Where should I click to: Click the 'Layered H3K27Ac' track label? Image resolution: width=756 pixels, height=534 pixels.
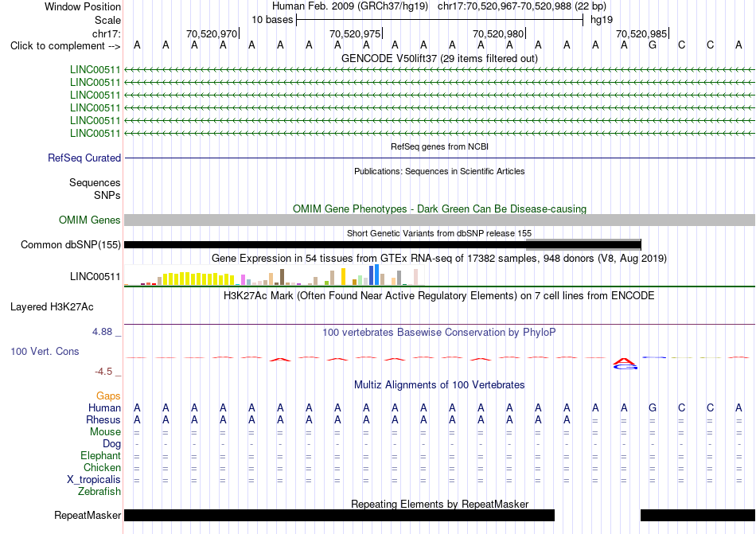(x=52, y=307)
